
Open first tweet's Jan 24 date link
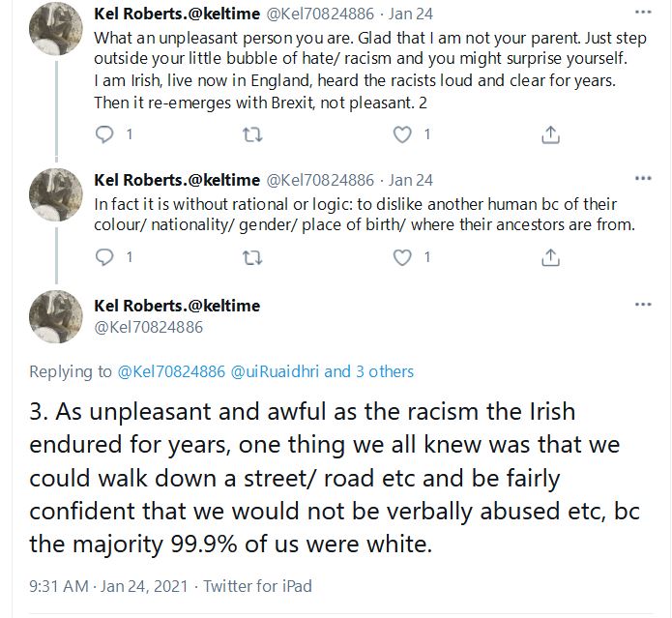[411, 14]
